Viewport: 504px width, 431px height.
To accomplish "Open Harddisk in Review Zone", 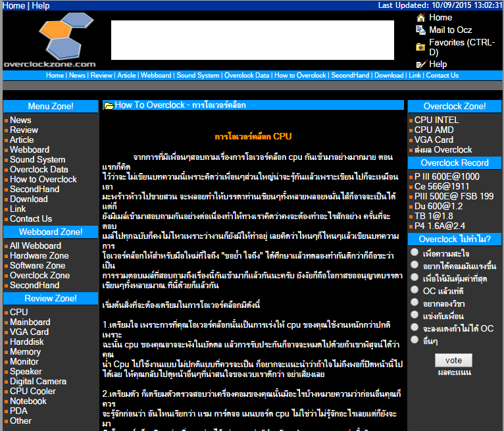I will (27, 342).
